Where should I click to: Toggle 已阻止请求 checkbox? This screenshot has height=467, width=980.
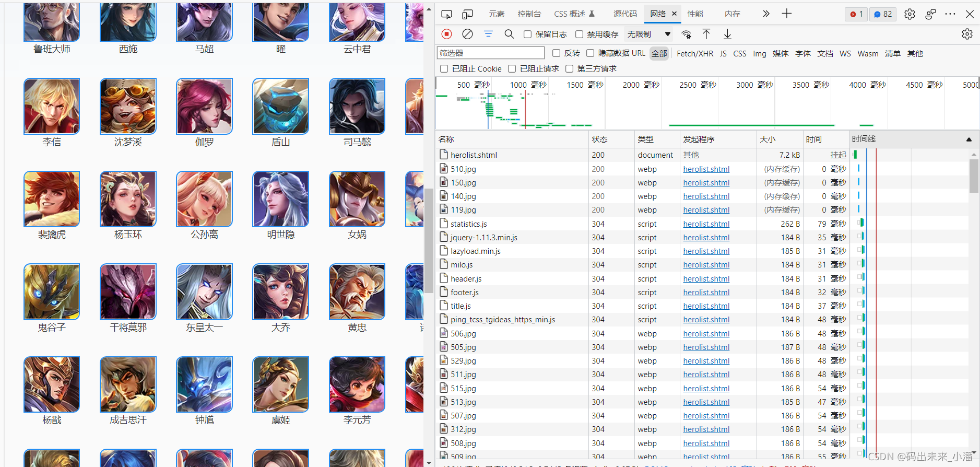coord(512,69)
